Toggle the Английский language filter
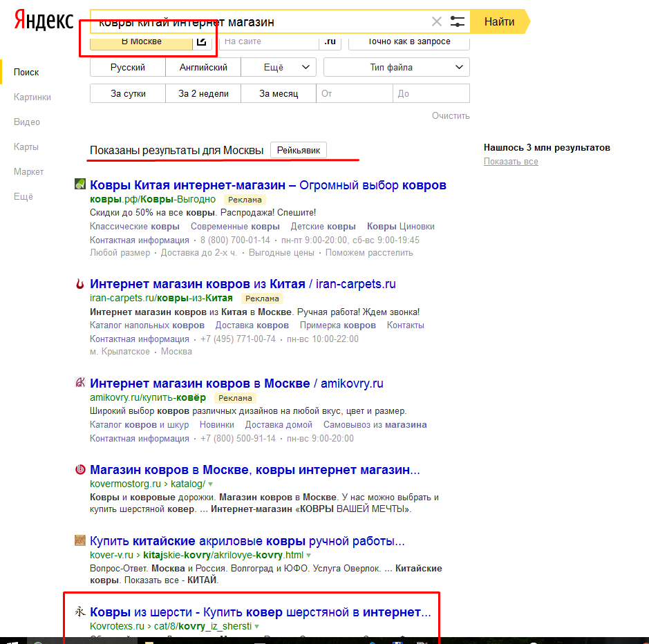This screenshot has width=649, height=644. tap(203, 68)
